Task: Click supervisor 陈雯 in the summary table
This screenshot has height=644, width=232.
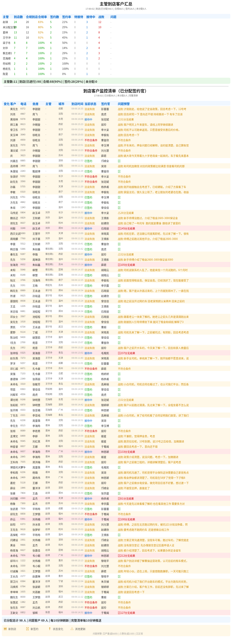Action: coord(5,74)
